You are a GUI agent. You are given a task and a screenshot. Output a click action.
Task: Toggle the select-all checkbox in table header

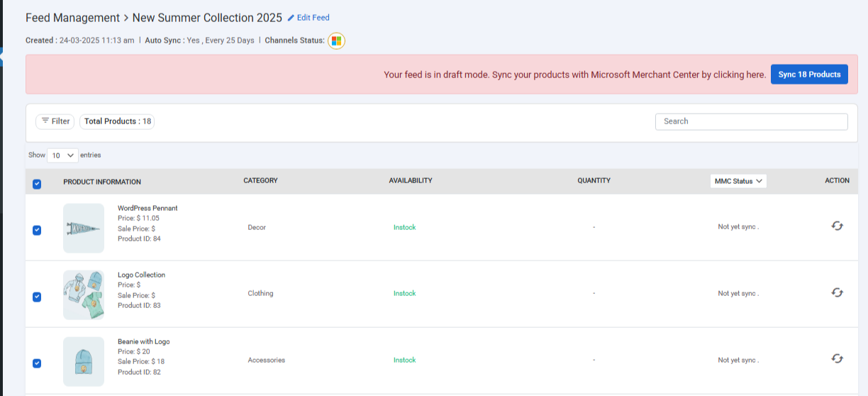pos(37,185)
